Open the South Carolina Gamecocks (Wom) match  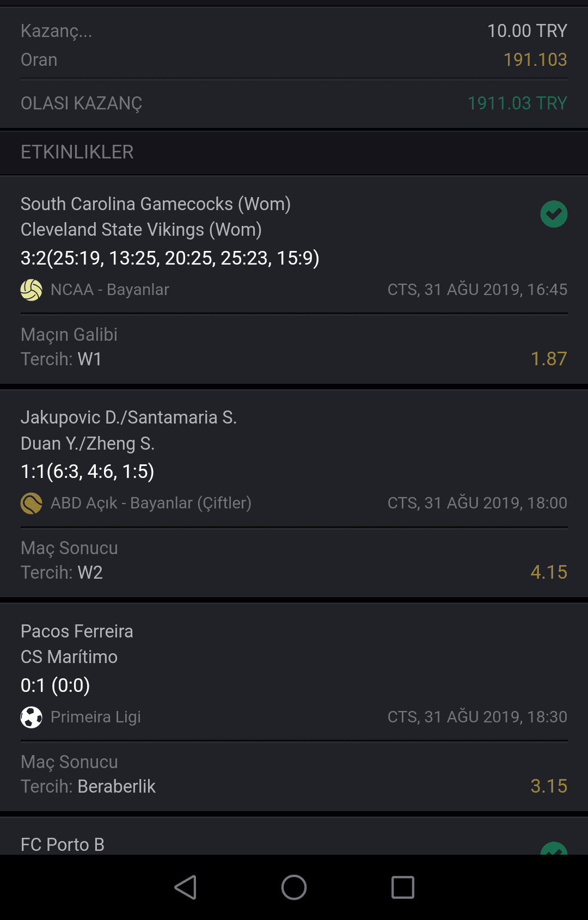pos(294,244)
